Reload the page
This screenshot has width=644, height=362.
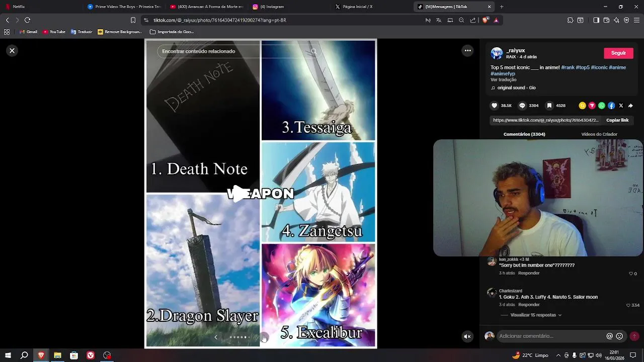point(27,20)
